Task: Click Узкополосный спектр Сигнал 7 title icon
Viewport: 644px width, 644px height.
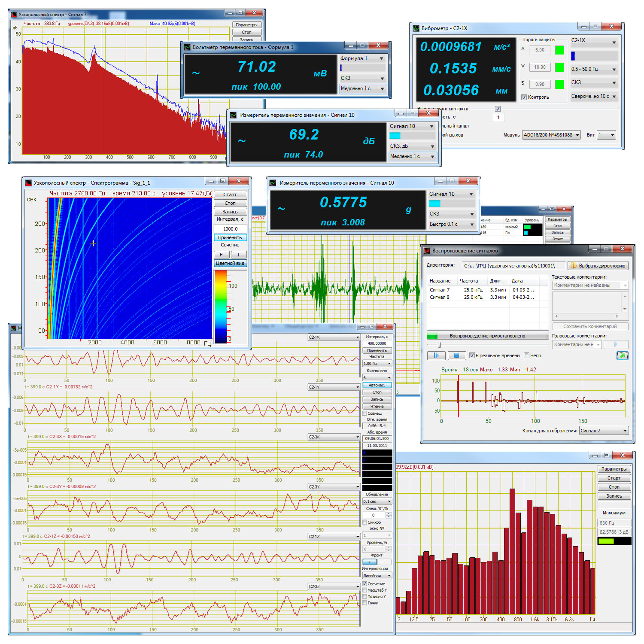Action: [x=14, y=15]
